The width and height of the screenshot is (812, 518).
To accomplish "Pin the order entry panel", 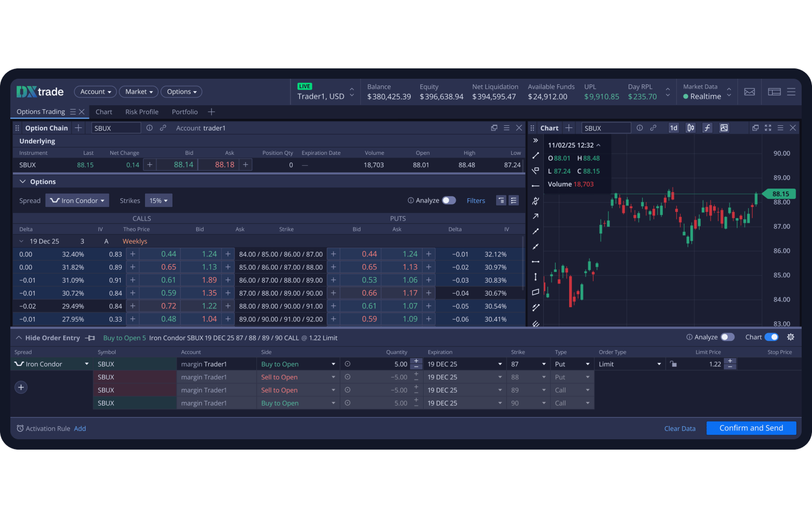I will pyautogui.click(x=91, y=338).
